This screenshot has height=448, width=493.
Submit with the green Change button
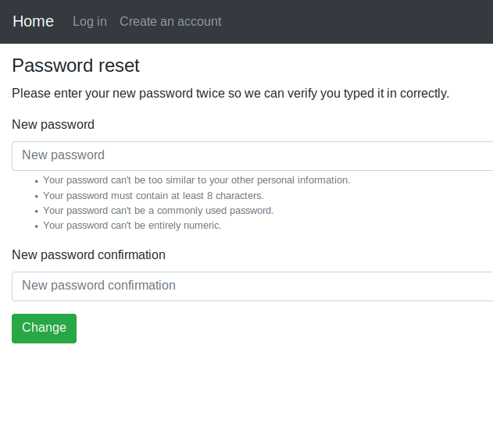44,329
